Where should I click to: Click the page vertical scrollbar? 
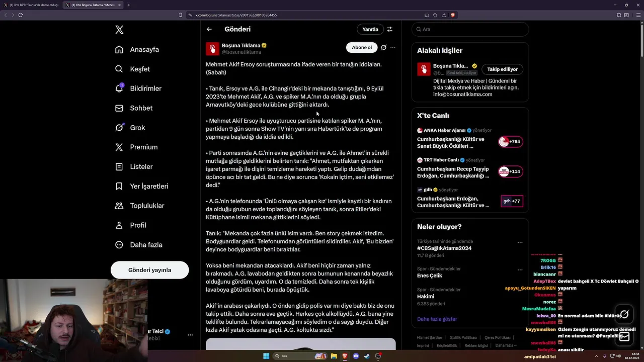pyautogui.click(x=641, y=40)
